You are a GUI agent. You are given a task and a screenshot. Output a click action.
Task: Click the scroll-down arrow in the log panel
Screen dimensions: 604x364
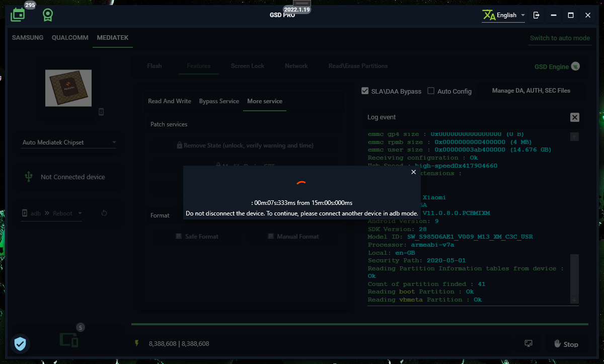[x=574, y=299]
